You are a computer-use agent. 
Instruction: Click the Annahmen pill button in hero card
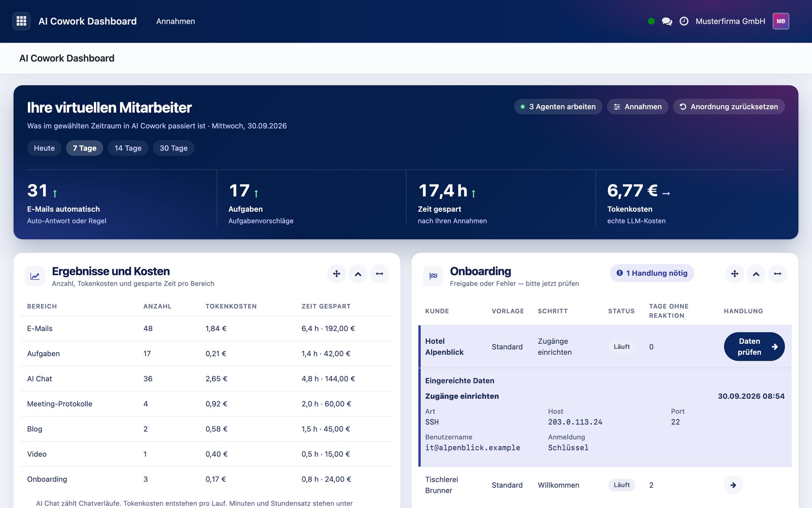[x=637, y=107]
